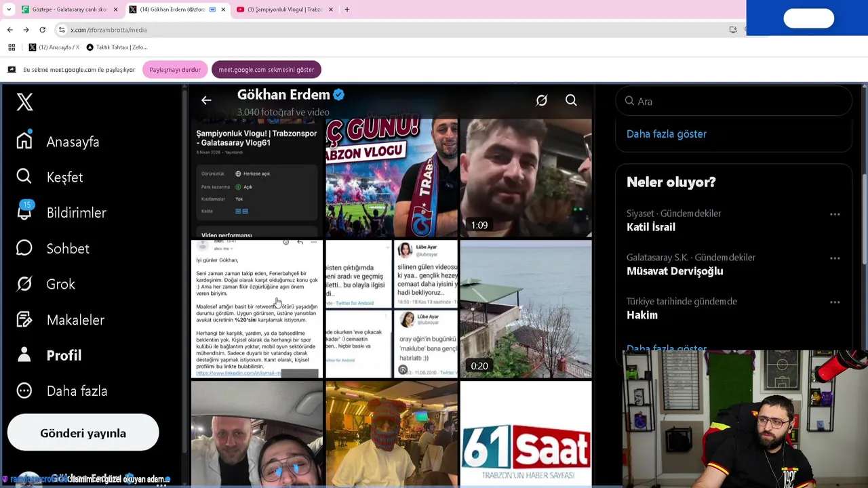Click Anasayfa label in sidebar
Screen dimensions: 868x488
point(73,142)
